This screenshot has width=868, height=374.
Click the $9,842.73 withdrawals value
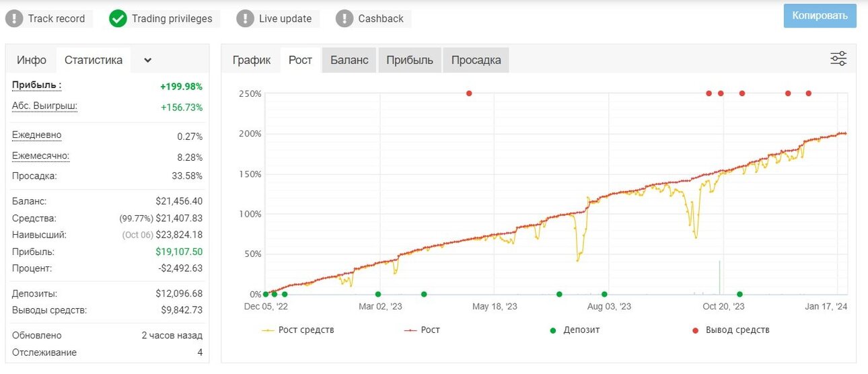(x=182, y=311)
